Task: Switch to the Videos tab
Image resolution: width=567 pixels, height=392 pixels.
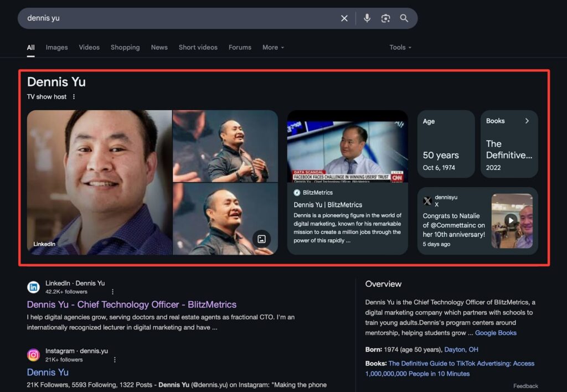Action: pyautogui.click(x=89, y=48)
